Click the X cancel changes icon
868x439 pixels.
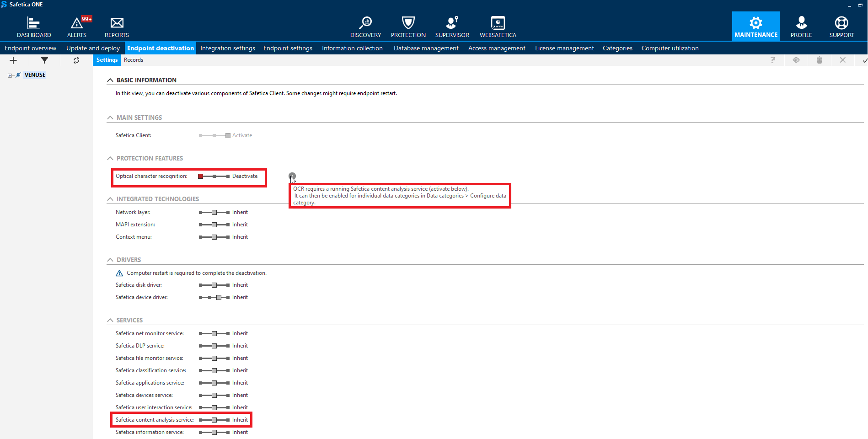tap(843, 60)
